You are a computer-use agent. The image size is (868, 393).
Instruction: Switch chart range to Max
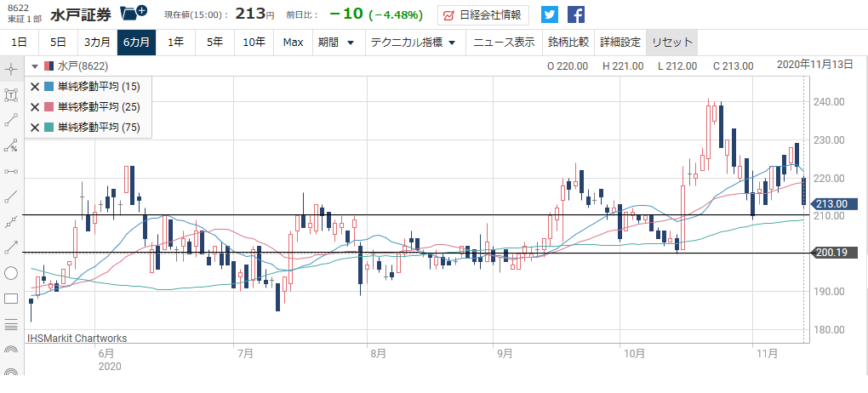[x=294, y=42]
